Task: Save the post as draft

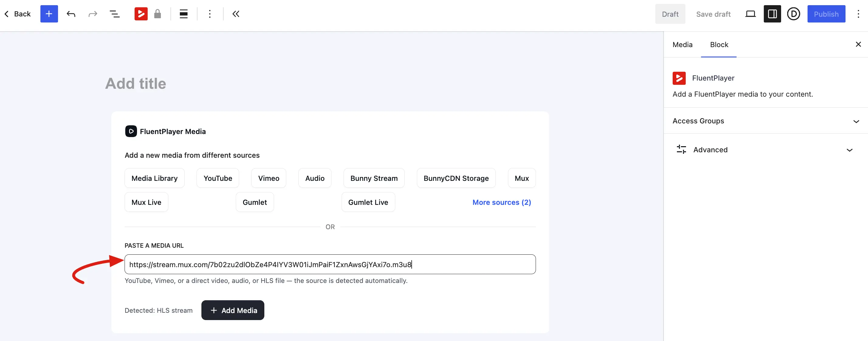Action: (713, 14)
